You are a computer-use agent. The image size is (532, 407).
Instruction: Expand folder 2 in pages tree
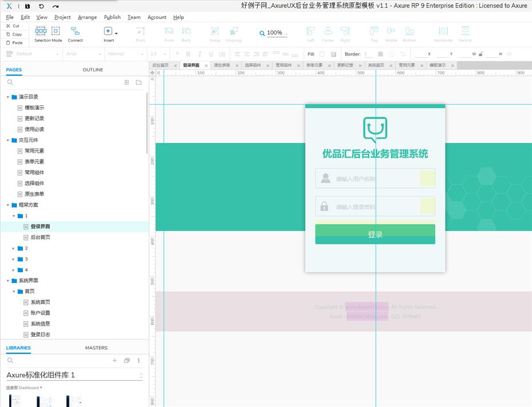[x=13, y=249]
